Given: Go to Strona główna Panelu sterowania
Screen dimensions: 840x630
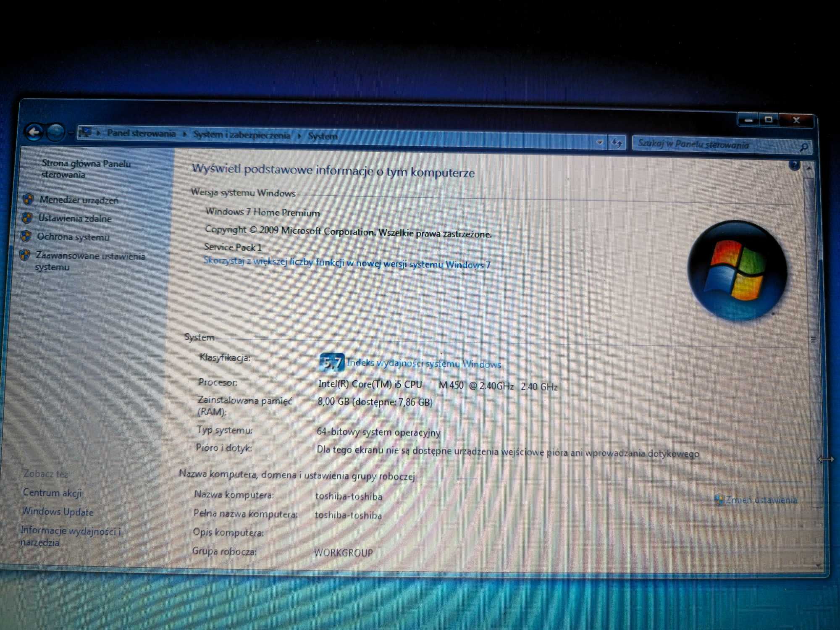Looking at the screenshot, I should click(x=86, y=169).
